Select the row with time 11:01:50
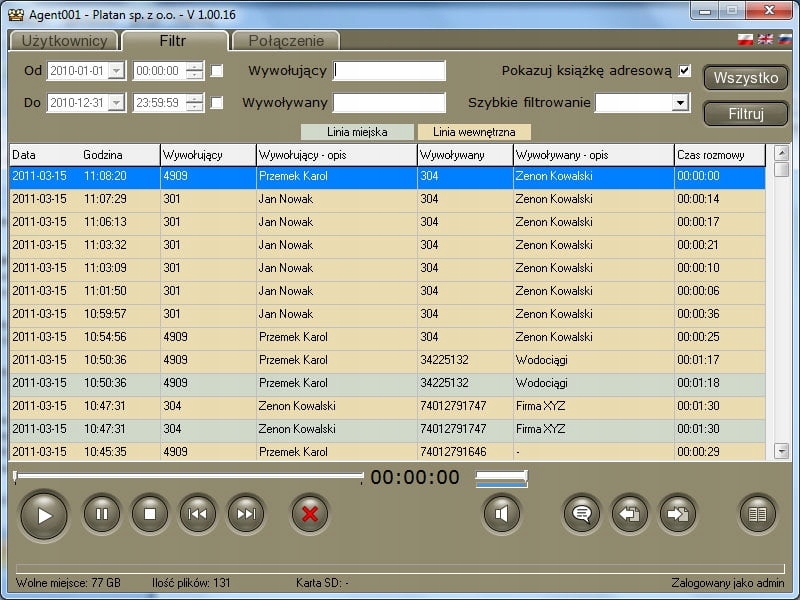 pos(387,291)
